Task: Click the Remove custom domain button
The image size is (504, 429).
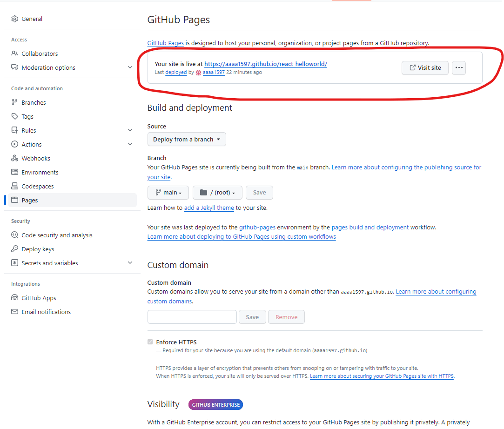Action: tap(286, 317)
